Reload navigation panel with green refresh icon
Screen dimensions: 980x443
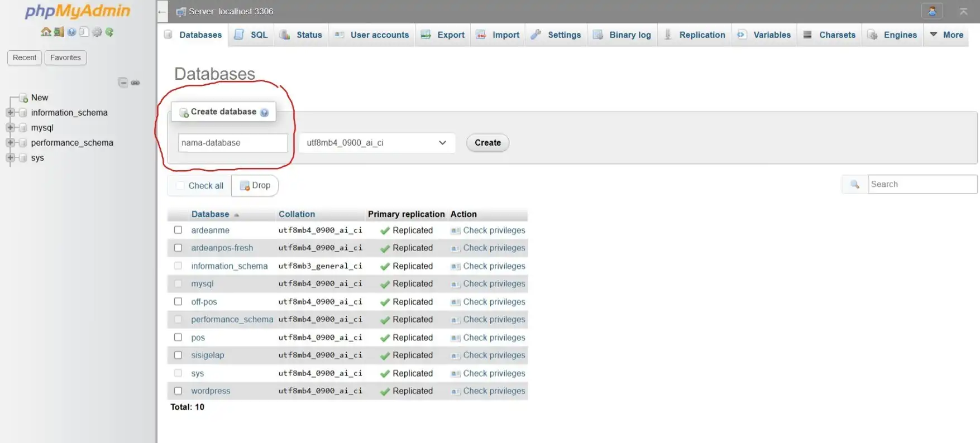tap(109, 32)
